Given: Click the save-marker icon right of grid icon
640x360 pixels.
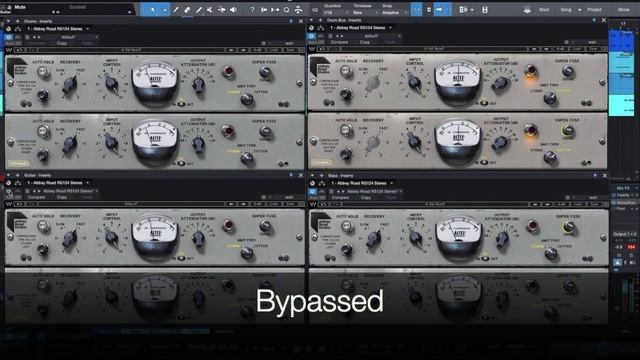Looking at the screenshot, I should (484, 10).
